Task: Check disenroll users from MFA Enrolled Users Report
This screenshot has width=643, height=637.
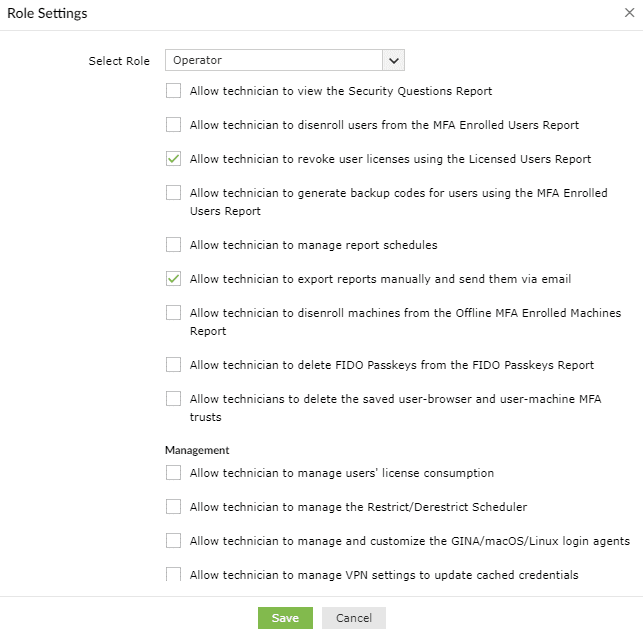Action: [174, 125]
